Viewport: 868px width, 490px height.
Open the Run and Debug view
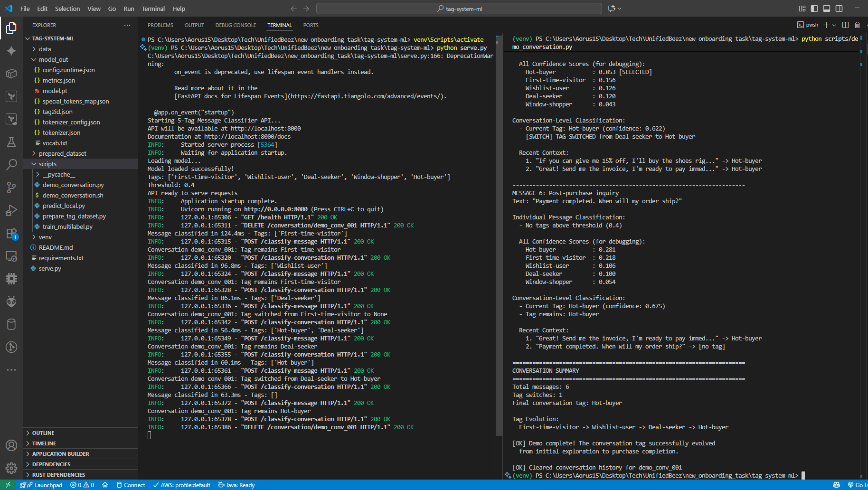pos(11,210)
